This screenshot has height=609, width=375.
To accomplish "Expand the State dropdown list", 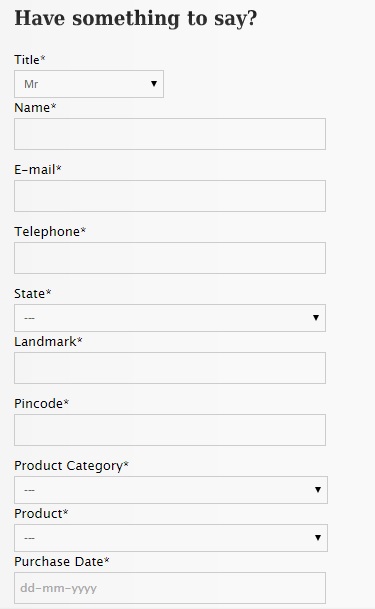I will [170, 318].
